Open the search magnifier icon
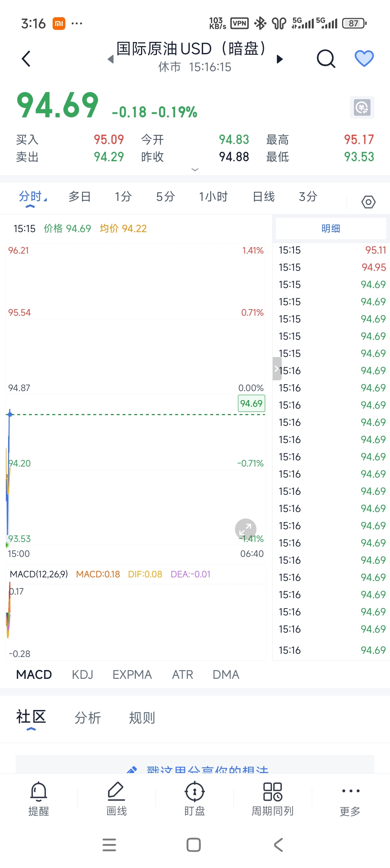390x868 pixels. [x=326, y=59]
